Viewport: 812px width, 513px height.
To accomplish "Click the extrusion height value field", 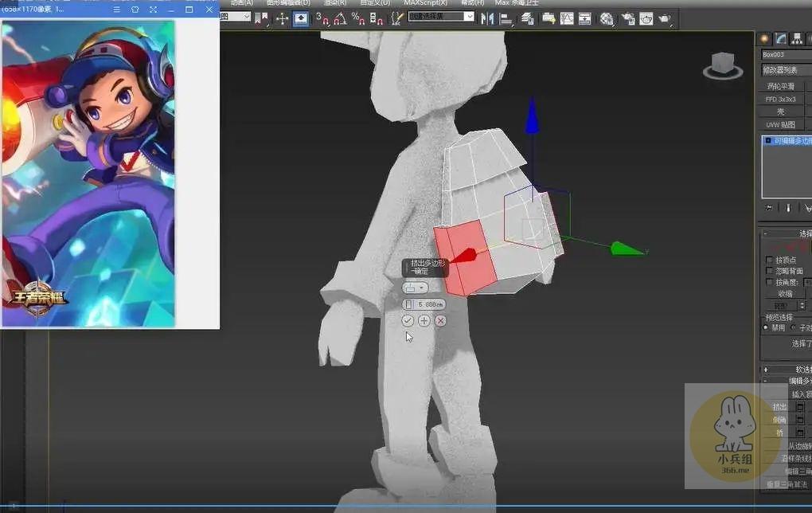I will pos(424,304).
